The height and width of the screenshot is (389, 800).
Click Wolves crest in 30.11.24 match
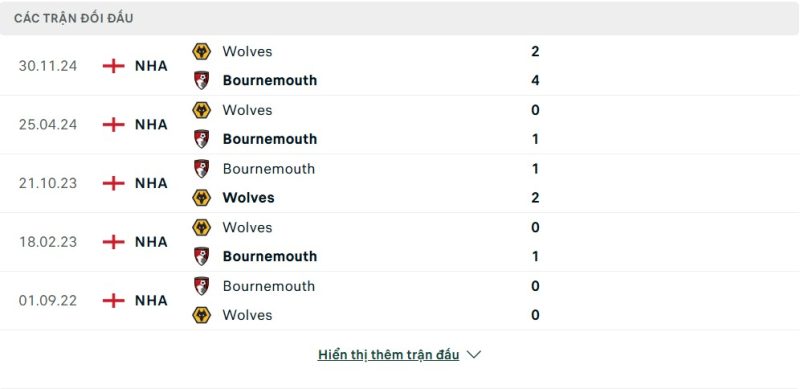pos(202,52)
